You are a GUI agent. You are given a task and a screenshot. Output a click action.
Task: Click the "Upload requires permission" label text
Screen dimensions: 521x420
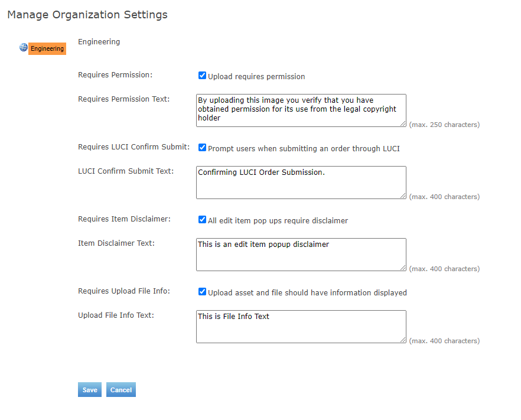(256, 77)
